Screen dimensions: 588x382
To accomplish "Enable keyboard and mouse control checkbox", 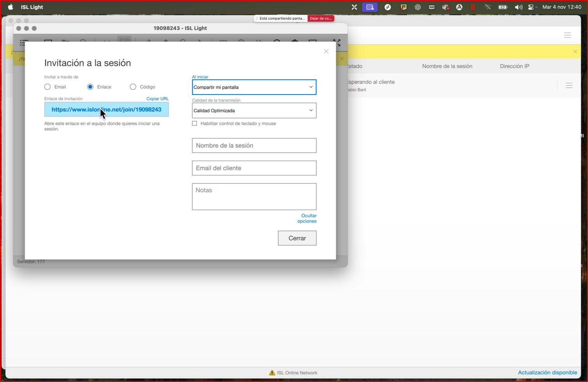I will point(194,123).
